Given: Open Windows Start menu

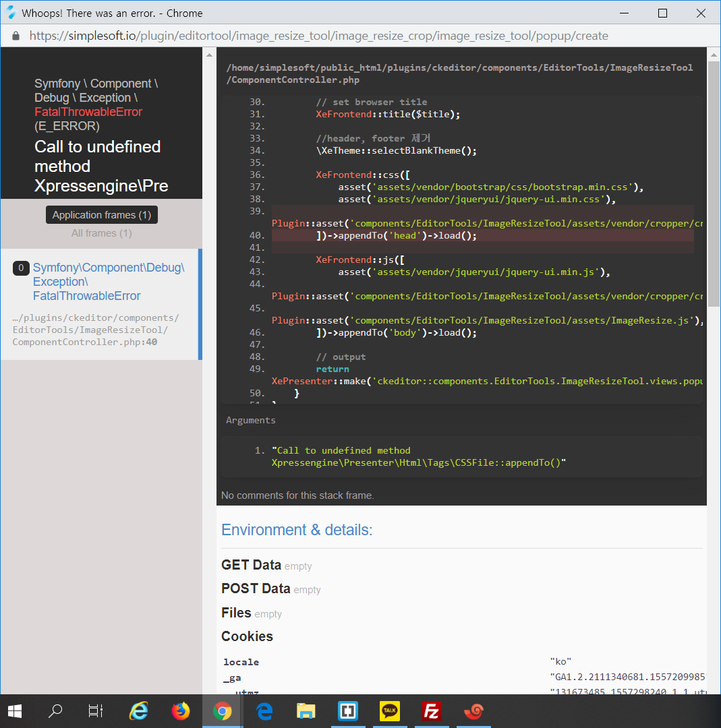Looking at the screenshot, I should (x=15, y=711).
